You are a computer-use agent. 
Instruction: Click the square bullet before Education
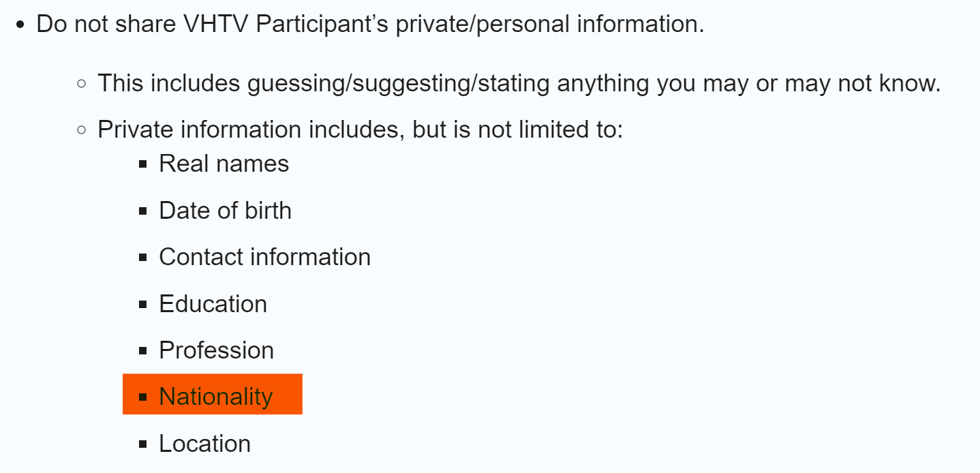click(142, 304)
